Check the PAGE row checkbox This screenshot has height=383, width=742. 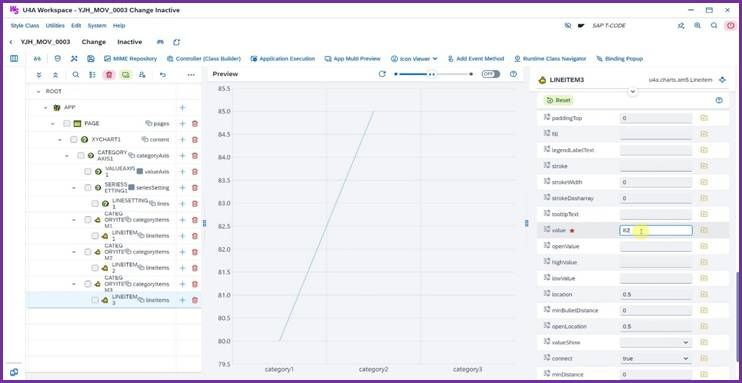click(x=67, y=124)
